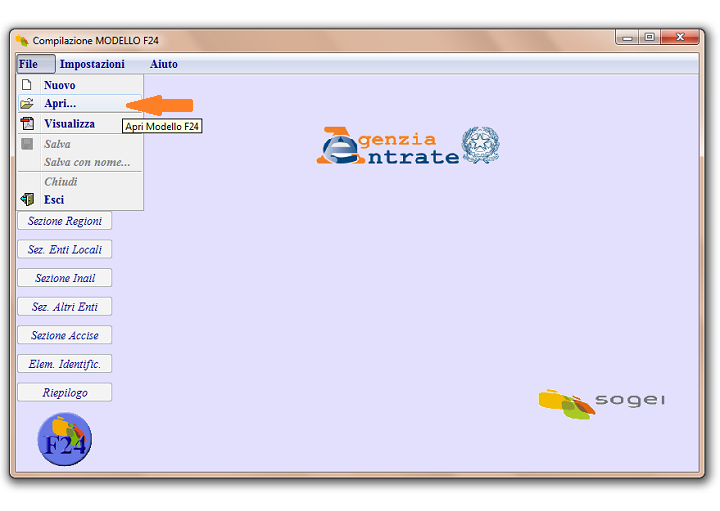Click the blank page icon beside Nuovo
Viewport: 720px width, 511px height.
[x=27, y=85]
